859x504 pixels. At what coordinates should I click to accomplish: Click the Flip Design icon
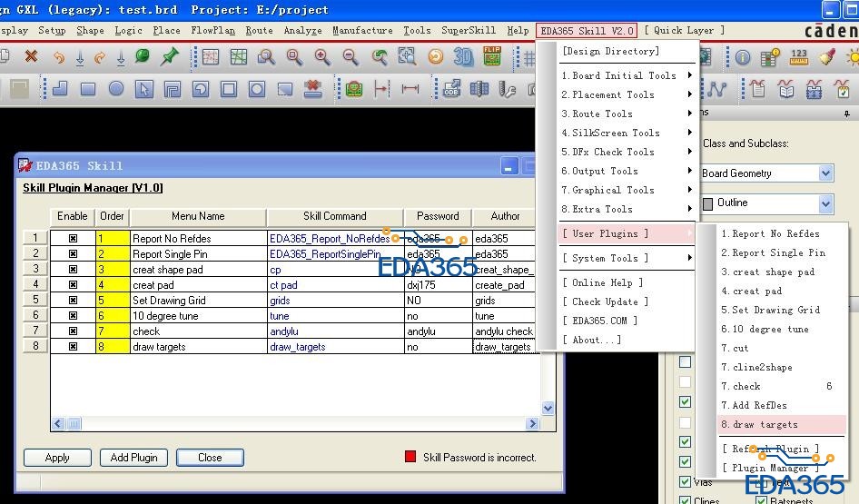(x=492, y=56)
